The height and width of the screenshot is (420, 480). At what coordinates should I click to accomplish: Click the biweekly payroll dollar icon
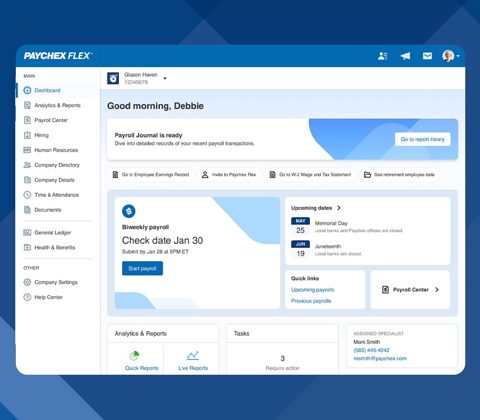click(129, 211)
